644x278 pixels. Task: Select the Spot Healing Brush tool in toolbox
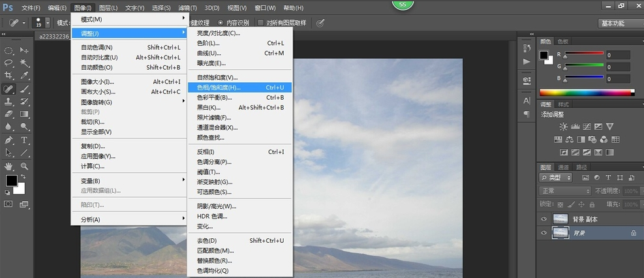(x=8, y=89)
